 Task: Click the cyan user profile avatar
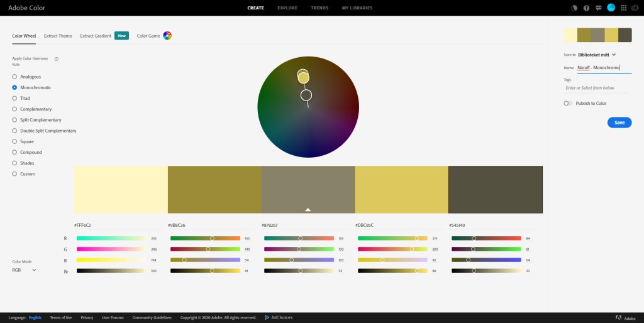click(611, 8)
